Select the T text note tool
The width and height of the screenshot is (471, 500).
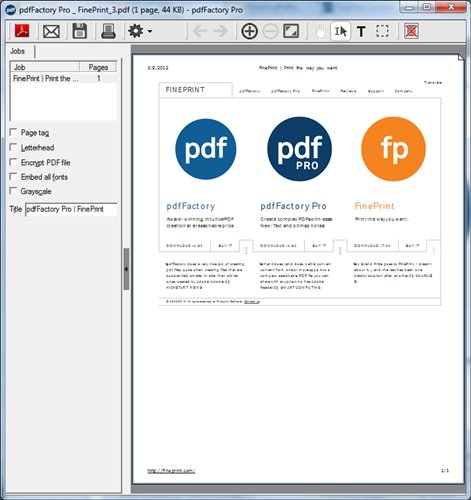pos(361,32)
